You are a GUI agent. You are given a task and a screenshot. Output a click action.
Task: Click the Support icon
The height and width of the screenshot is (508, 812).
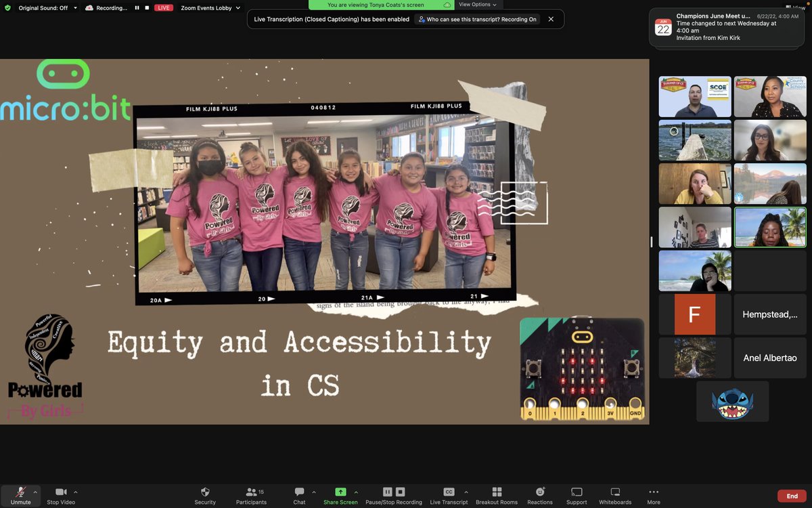coord(577,492)
